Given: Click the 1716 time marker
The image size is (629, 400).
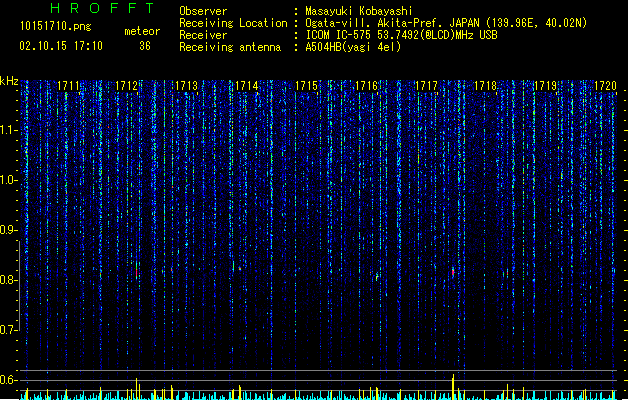Looking at the screenshot, I should coord(366,86).
